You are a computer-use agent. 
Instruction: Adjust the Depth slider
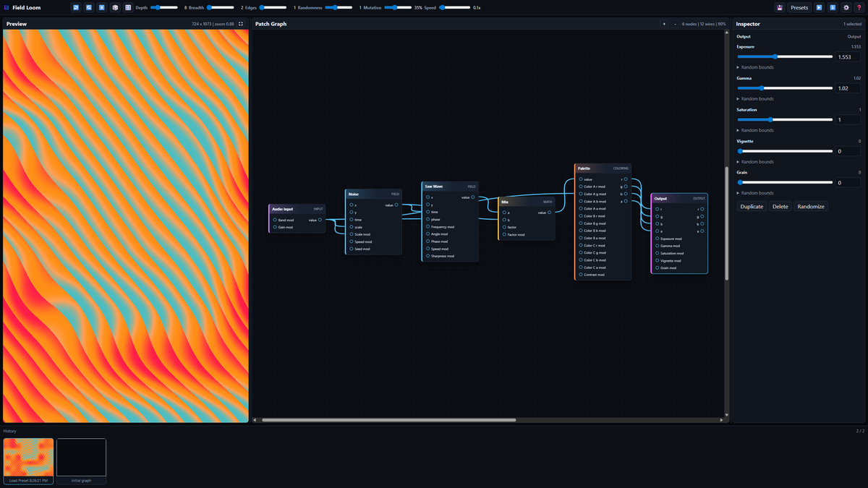(164, 7)
